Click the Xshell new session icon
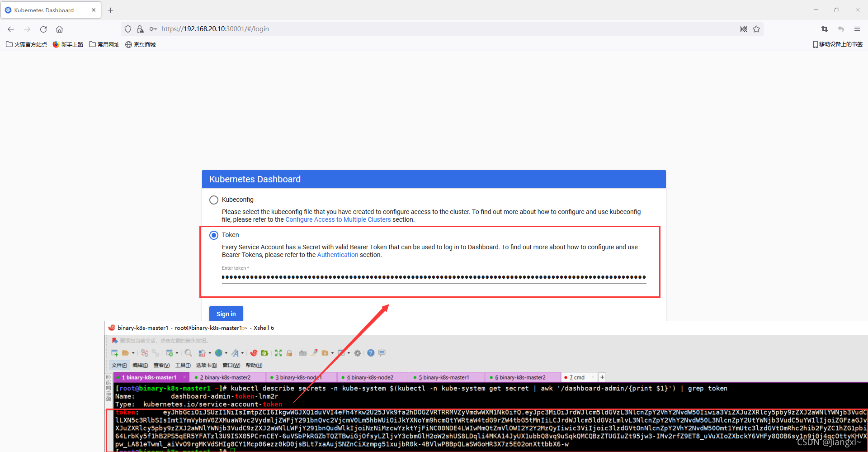Screen dimensions: 868x452 click(x=115, y=353)
